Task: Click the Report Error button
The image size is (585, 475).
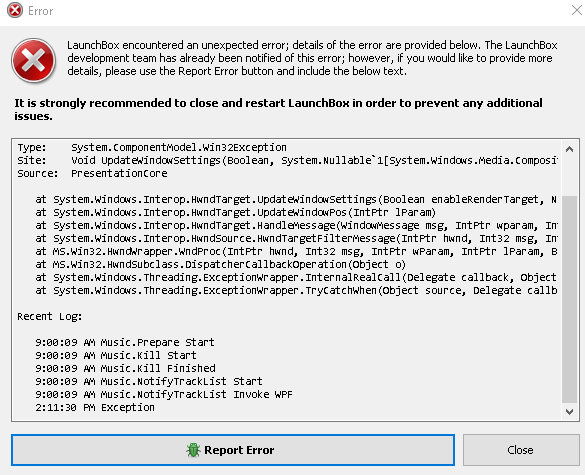Action: point(233,450)
